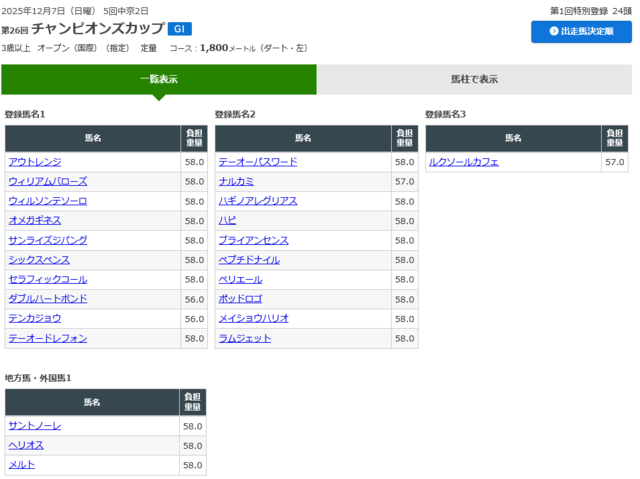Image resolution: width=640 pixels, height=479 pixels.
Task: Open horse link ウィリアムバローズ
Action: (x=48, y=181)
